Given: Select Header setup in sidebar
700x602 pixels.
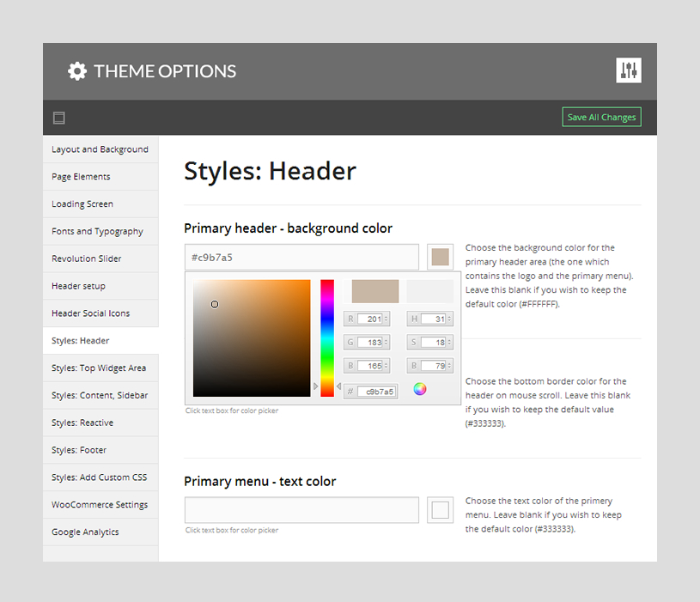Looking at the screenshot, I should 100,286.
